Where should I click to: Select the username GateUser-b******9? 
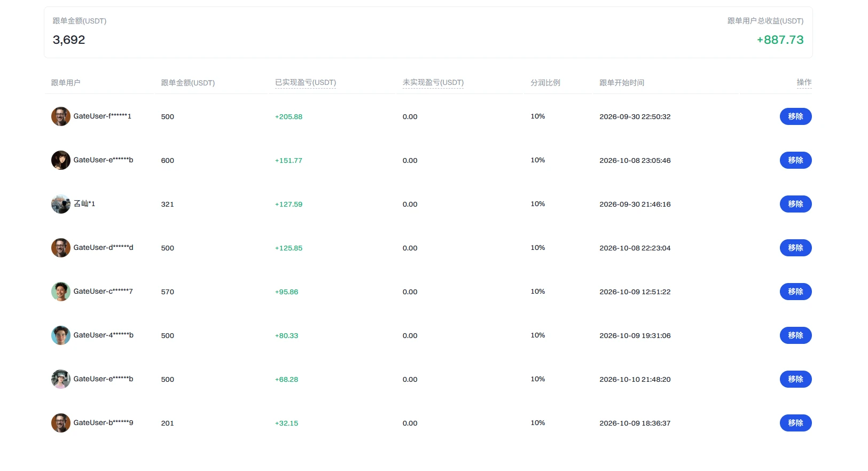[x=104, y=422]
